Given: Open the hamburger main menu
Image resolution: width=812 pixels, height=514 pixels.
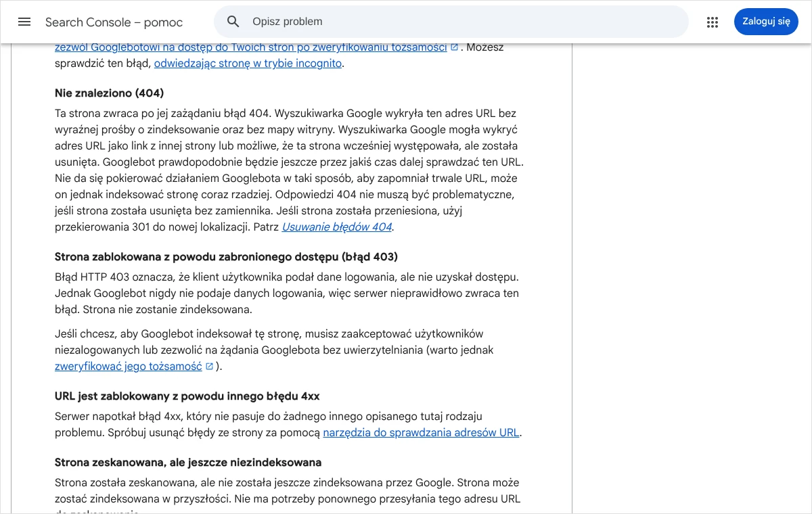Looking at the screenshot, I should point(24,22).
